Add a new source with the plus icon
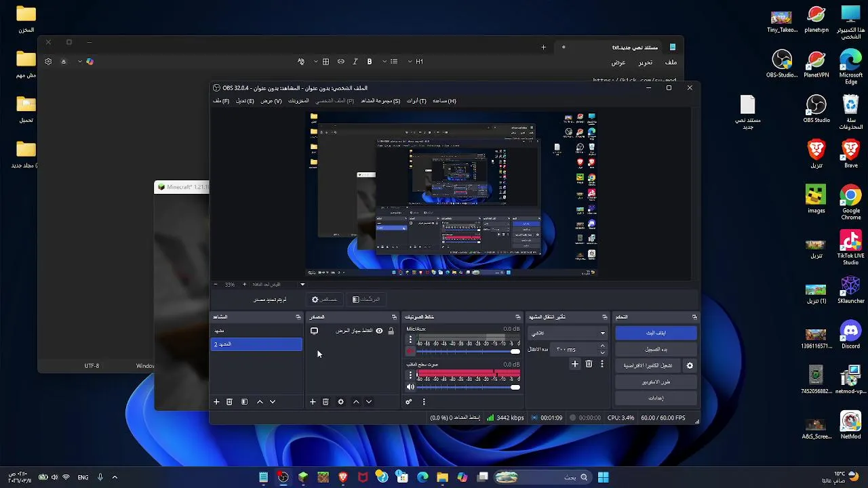 [x=313, y=402]
